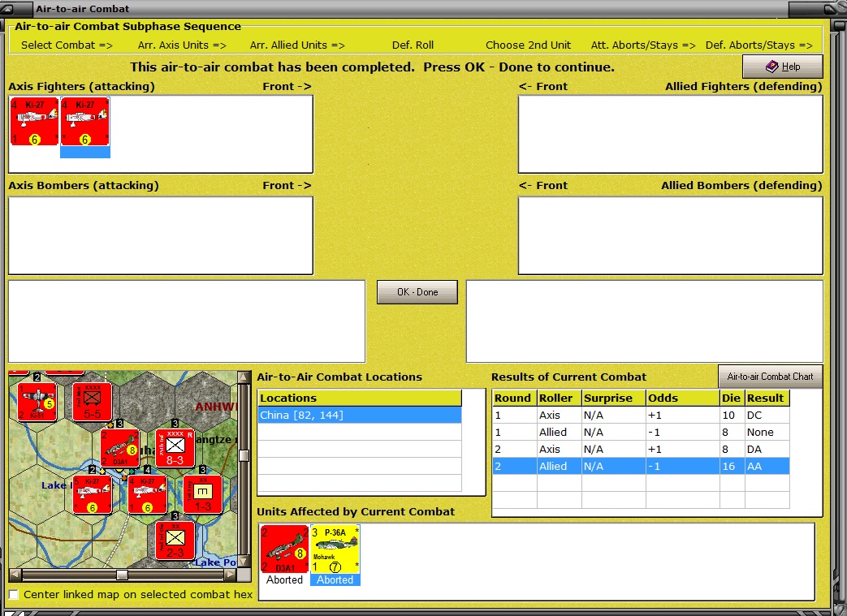Click the book icon on Help button
Image resolution: width=847 pixels, height=616 pixels.
772,67
